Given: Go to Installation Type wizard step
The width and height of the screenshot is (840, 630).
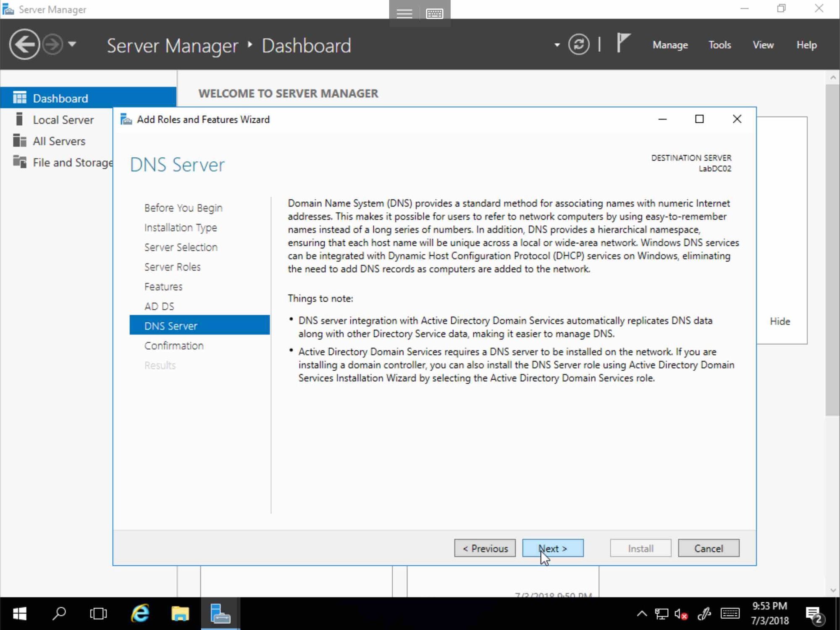Looking at the screenshot, I should point(181,227).
